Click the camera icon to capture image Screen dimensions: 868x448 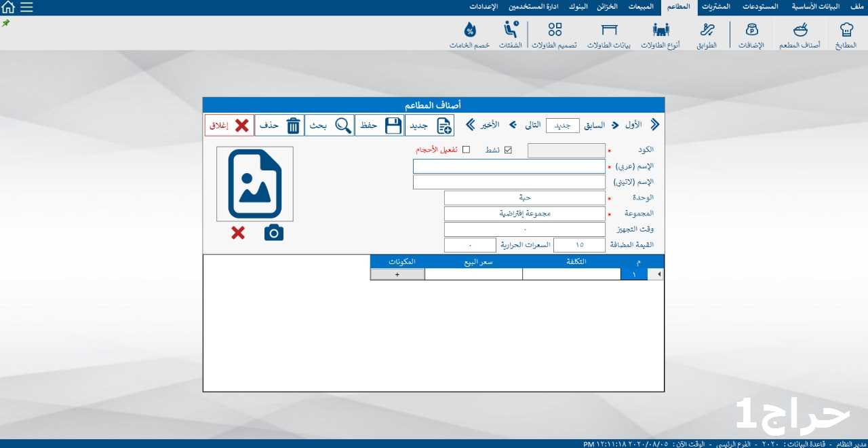pyautogui.click(x=274, y=233)
